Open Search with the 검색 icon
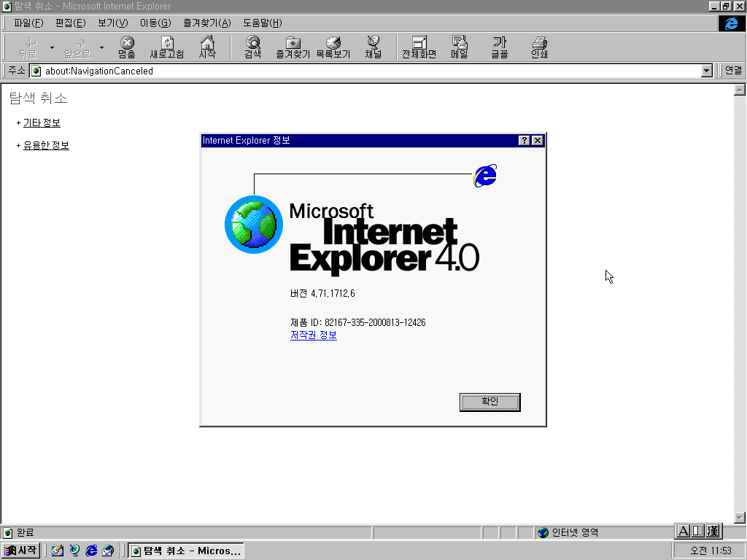Viewport: 747px width, 560px height. [252, 46]
